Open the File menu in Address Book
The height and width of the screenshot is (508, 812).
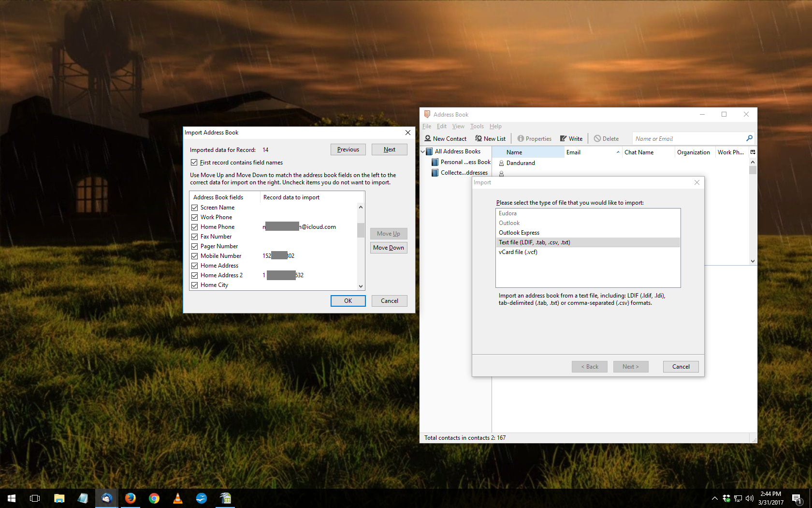pos(427,126)
